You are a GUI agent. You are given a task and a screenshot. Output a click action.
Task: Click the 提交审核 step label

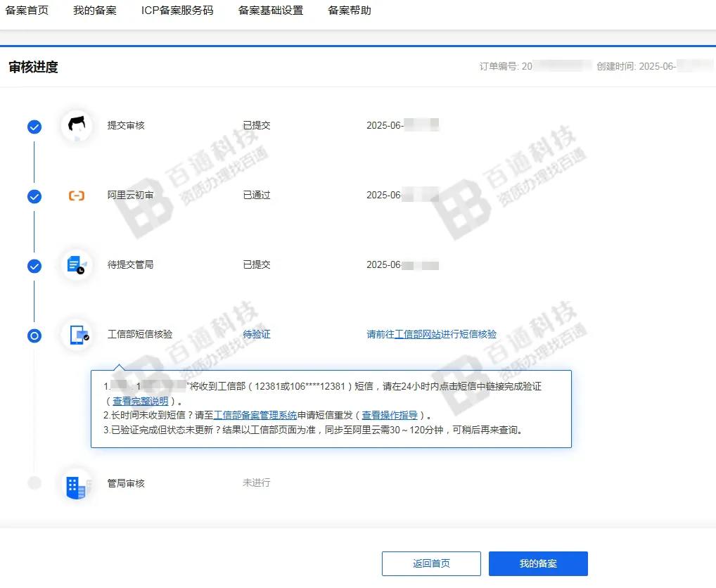126,125
